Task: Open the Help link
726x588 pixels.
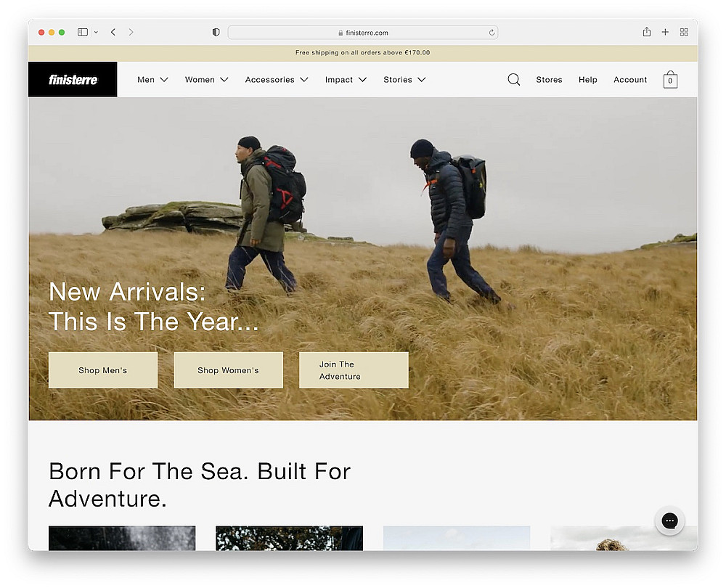Action: pyautogui.click(x=587, y=80)
